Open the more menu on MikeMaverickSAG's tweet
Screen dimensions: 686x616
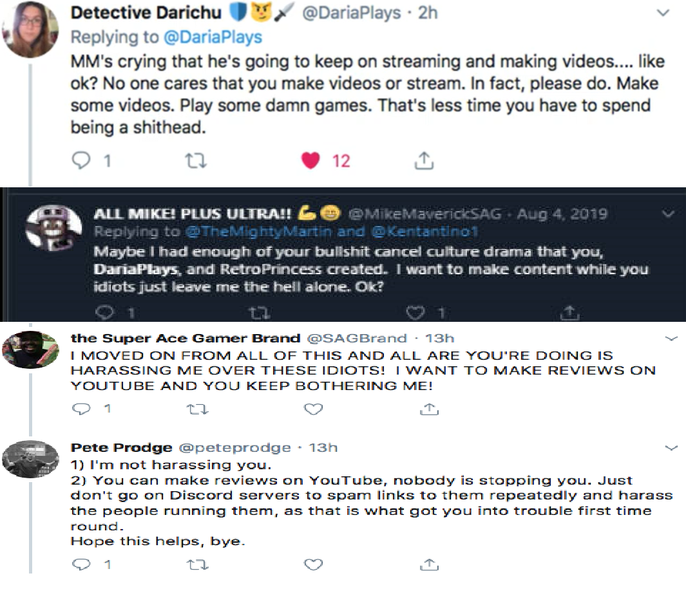point(669,214)
